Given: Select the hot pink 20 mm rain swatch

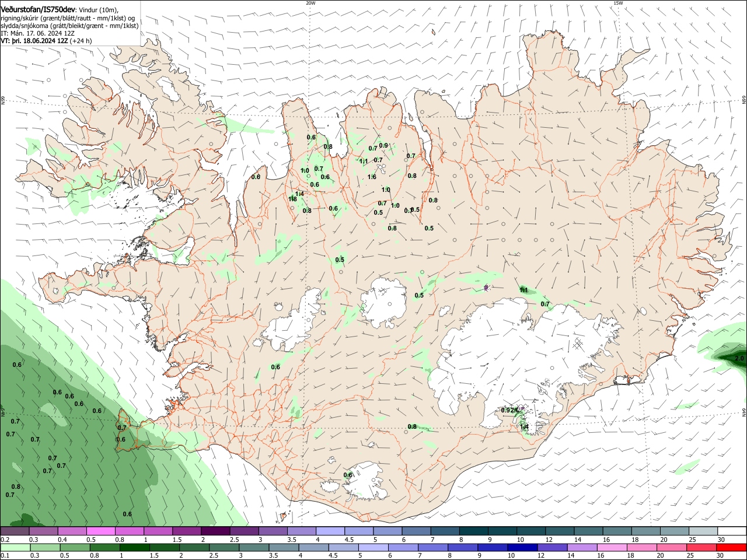Looking at the screenshot, I should (672, 547).
